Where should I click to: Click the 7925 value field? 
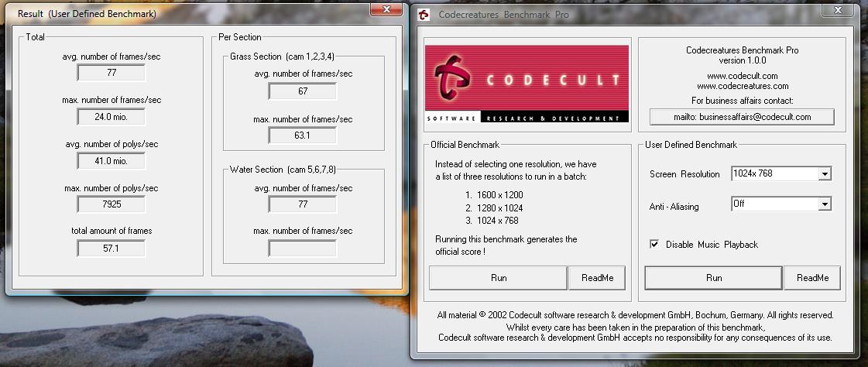pos(112,204)
